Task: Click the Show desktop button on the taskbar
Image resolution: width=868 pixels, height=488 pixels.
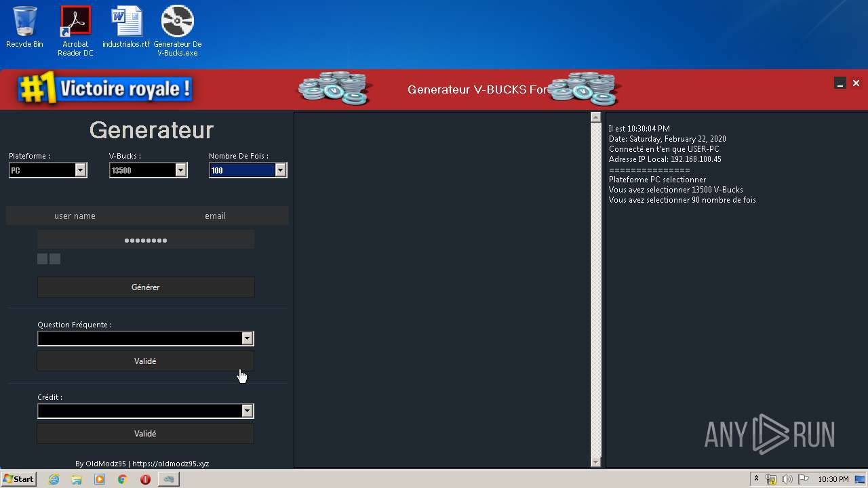Action: [860, 479]
